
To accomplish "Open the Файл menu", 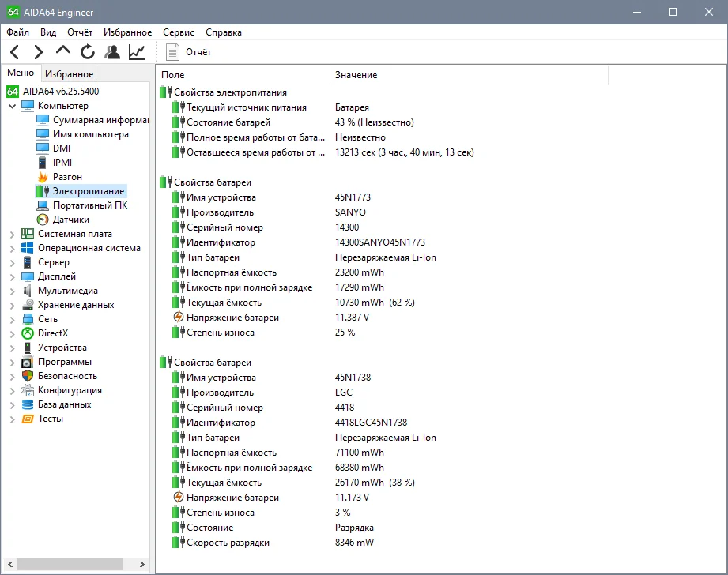I will point(17,32).
